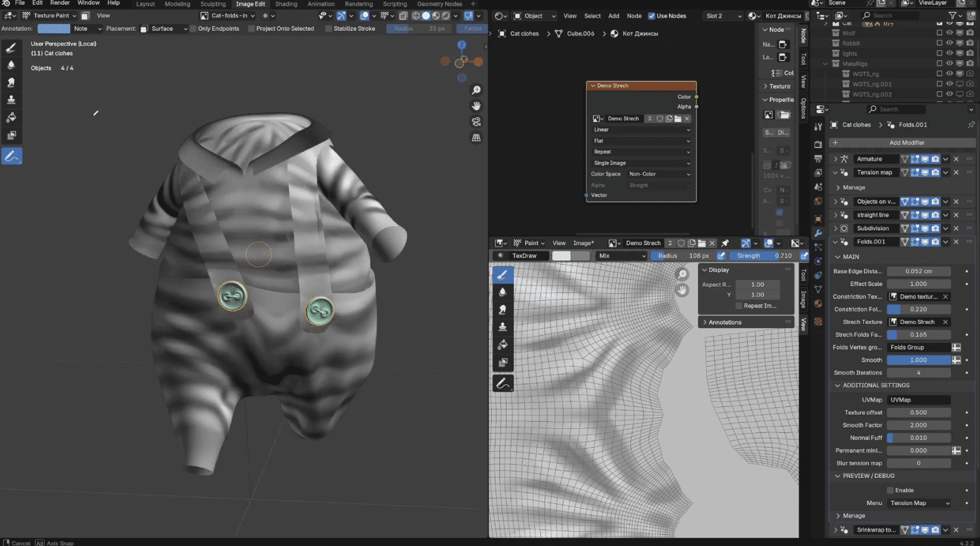Viewport: 980px width, 546px height.
Task: Click the zoom magnifier icon in 3D viewport
Action: [x=476, y=90]
